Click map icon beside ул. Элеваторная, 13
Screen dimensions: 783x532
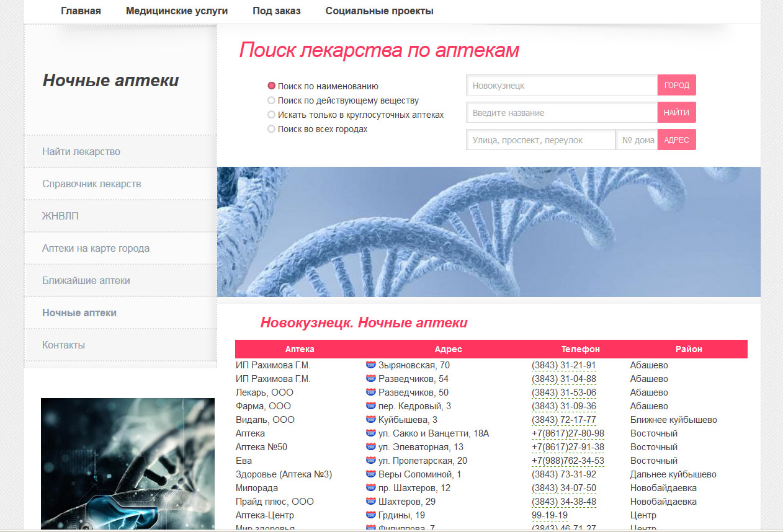371,446
